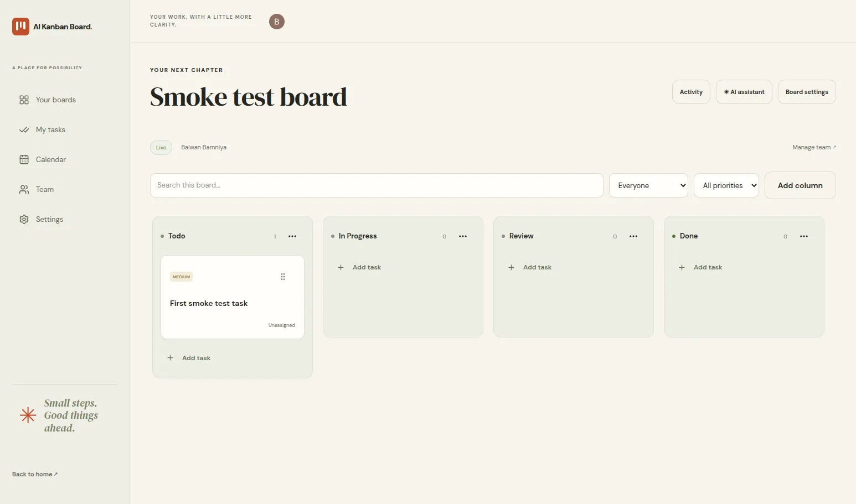Open Settings in sidebar

pyautogui.click(x=49, y=219)
